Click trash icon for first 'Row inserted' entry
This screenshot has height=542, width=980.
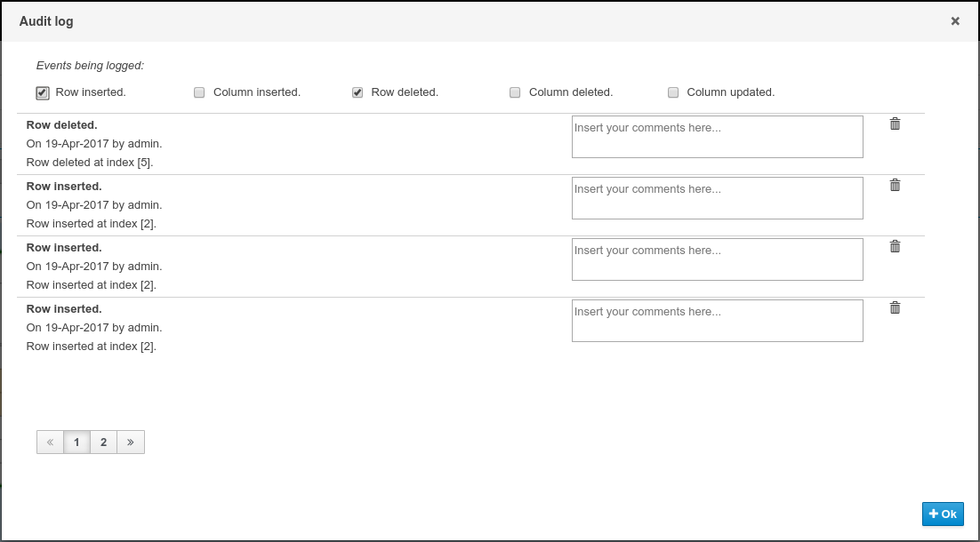895,186
